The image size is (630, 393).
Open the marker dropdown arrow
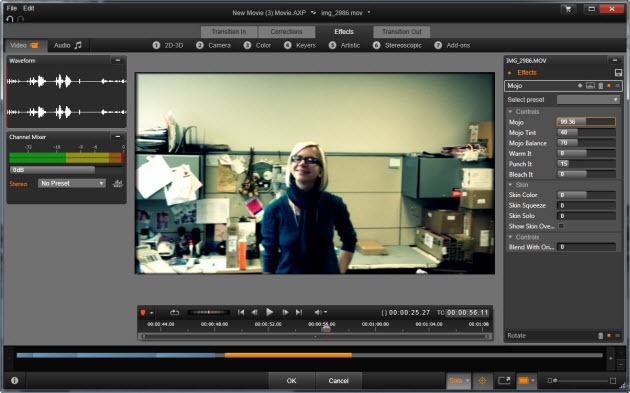pos(151,313)
